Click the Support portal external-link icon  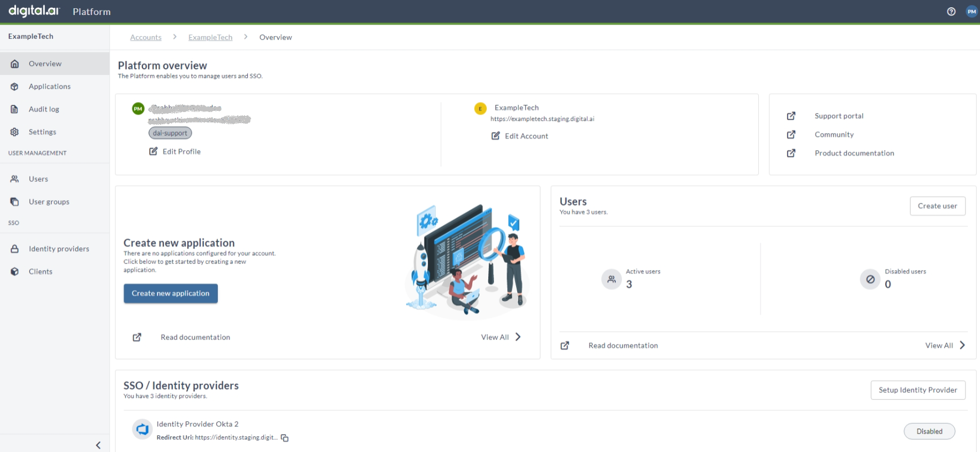click(792, 116)
